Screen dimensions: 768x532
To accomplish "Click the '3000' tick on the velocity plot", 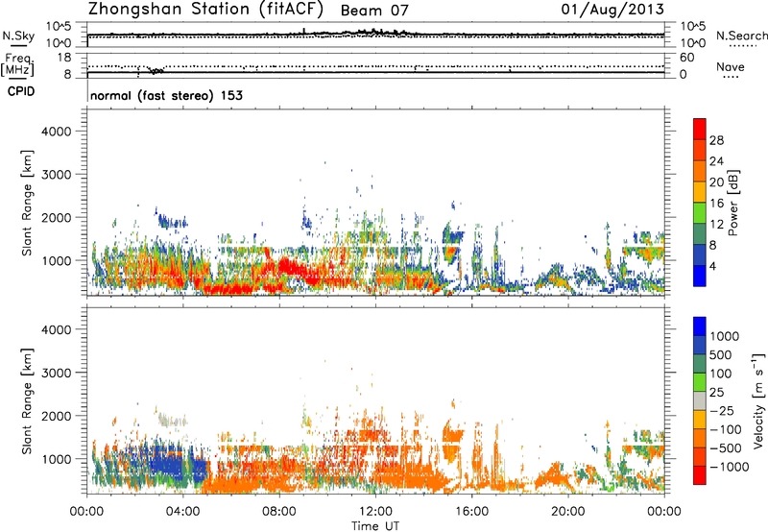I will (56, 373).
